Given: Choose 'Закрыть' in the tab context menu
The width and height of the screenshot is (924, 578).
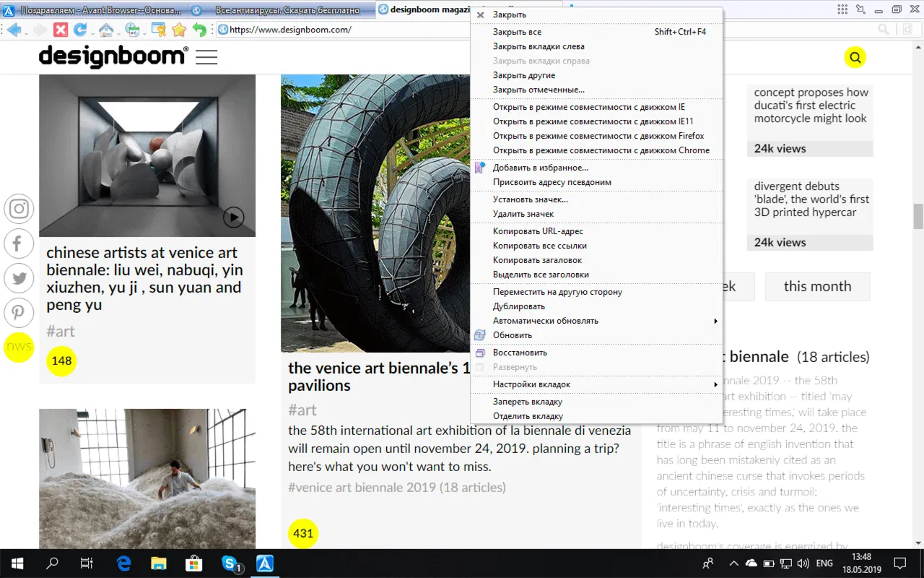Looking at the screenshot, I should click(x=596, y=14).
